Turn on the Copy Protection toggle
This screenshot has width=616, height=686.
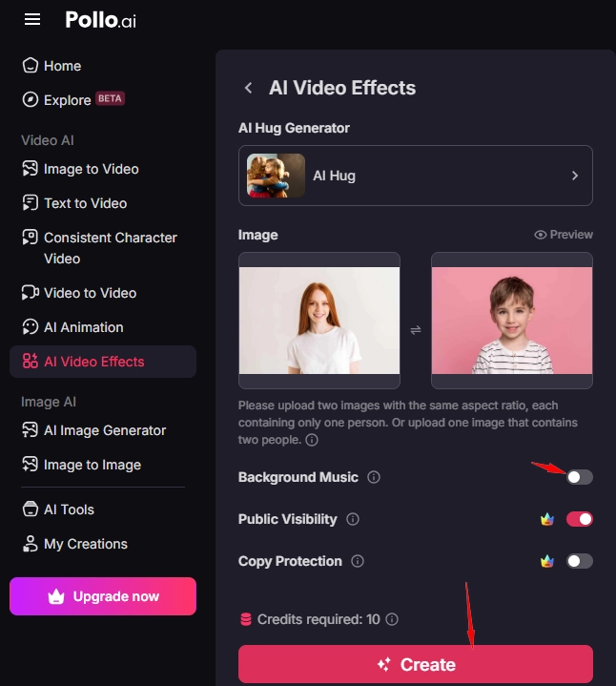(579, 561)
